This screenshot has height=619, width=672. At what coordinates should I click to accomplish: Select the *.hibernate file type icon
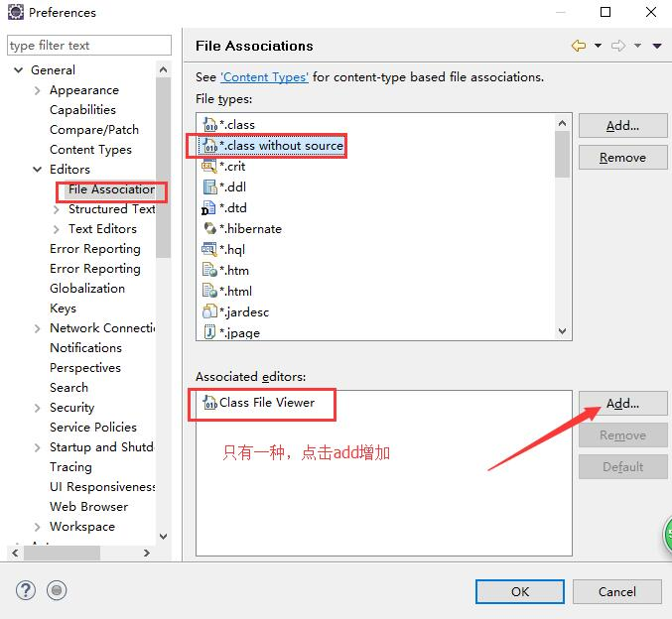point(209,228)
